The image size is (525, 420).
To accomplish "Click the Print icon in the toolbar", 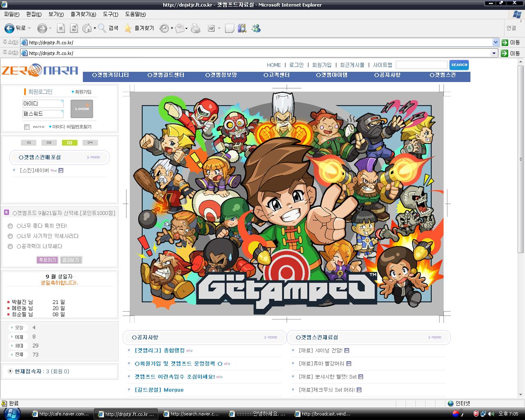I will tap(196, 28).
